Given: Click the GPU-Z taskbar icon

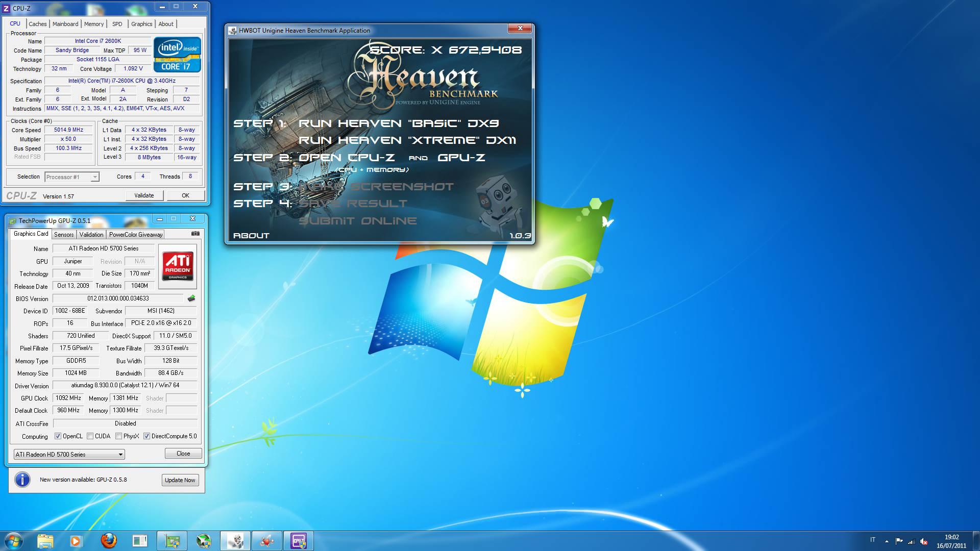Looking at the screenshot, I should pyautogui.click(x=171, y=540).
